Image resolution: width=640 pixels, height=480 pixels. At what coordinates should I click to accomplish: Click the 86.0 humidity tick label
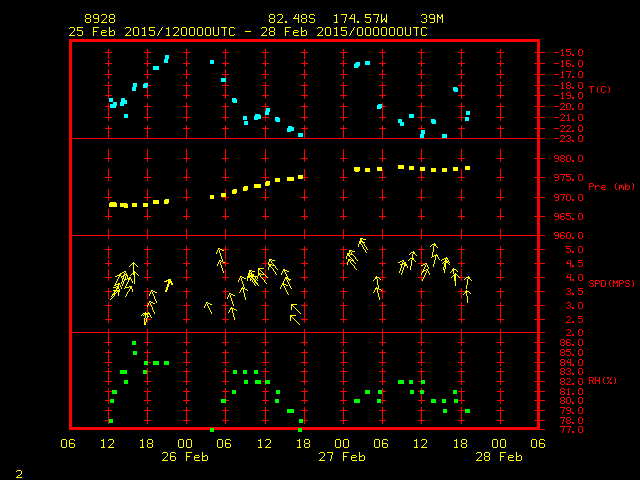(571, 343)
